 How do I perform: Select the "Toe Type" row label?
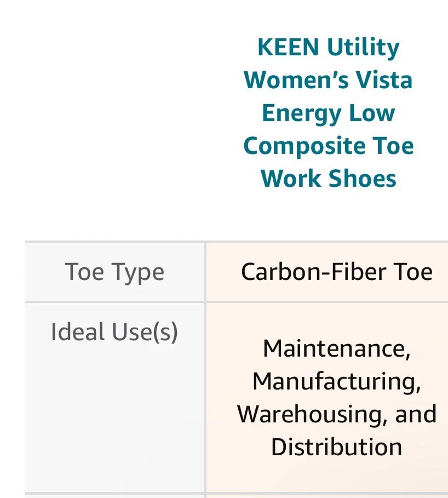click(x=114, y=272)
